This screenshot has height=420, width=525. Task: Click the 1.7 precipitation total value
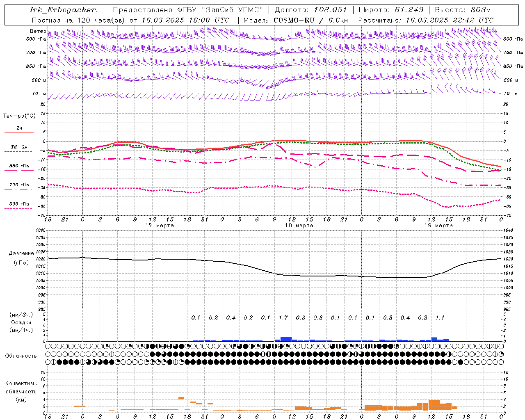click(283, 317)
